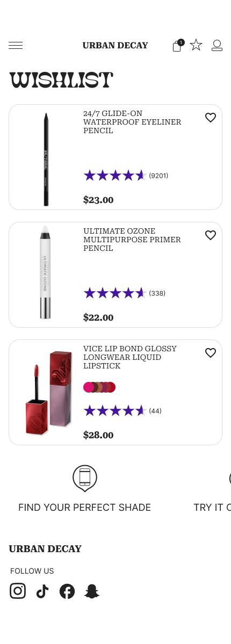Click the phone icon above Find Your Perfect Shade
This screenshot has width=231, height=644.
click(x=85, y=478)
